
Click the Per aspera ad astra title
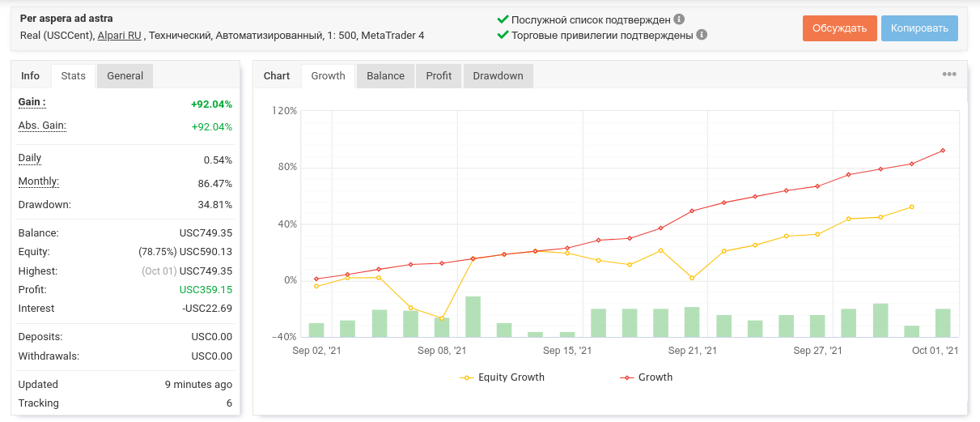66,18
